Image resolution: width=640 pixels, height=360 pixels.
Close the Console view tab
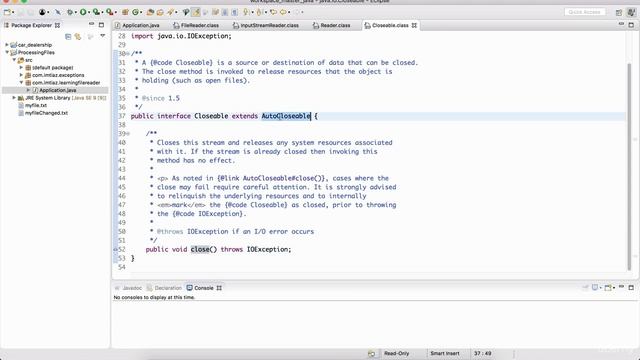click(x=219, y=288)
